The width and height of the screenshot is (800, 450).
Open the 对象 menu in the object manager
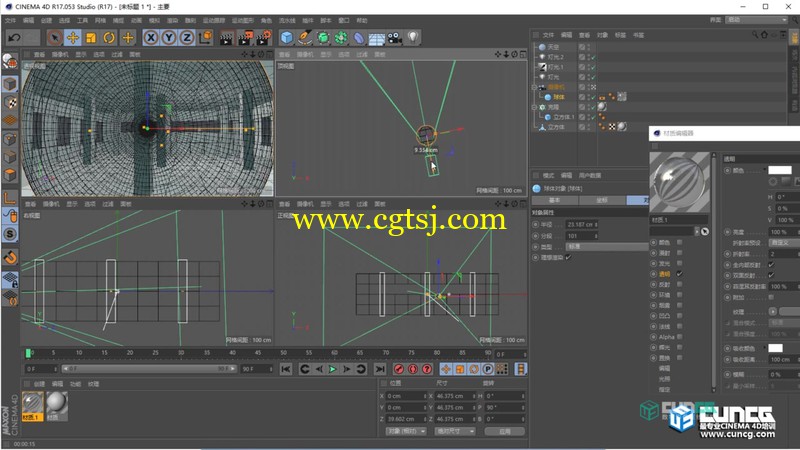(603, 35)
